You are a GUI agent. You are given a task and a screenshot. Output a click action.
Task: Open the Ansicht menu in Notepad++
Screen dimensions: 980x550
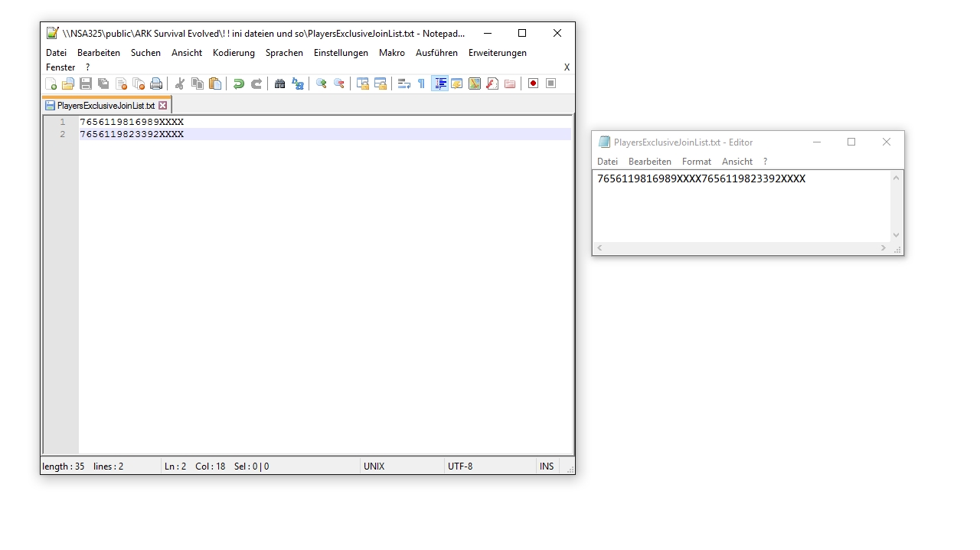point(187,53)
